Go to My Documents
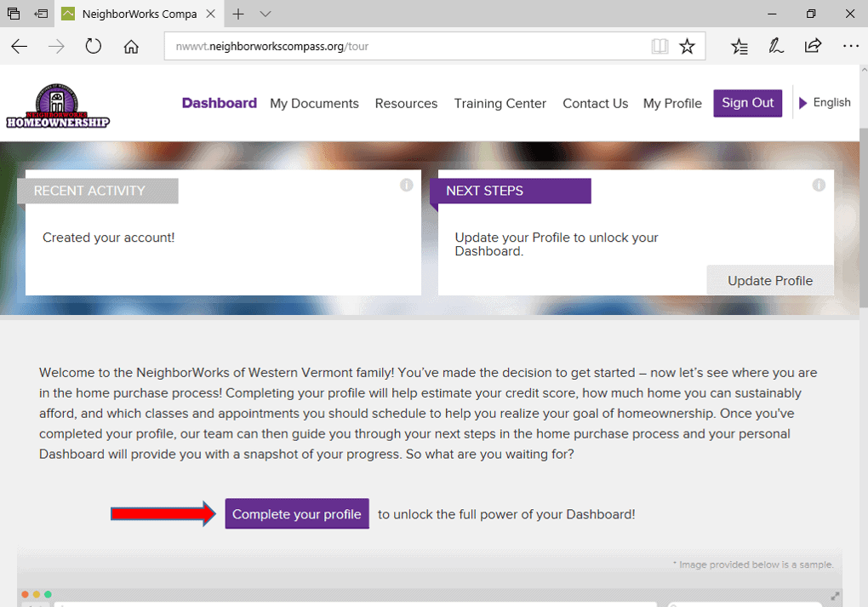Image resolution: width=868 pixels, height=607 pixels. [x=314, y=104]
